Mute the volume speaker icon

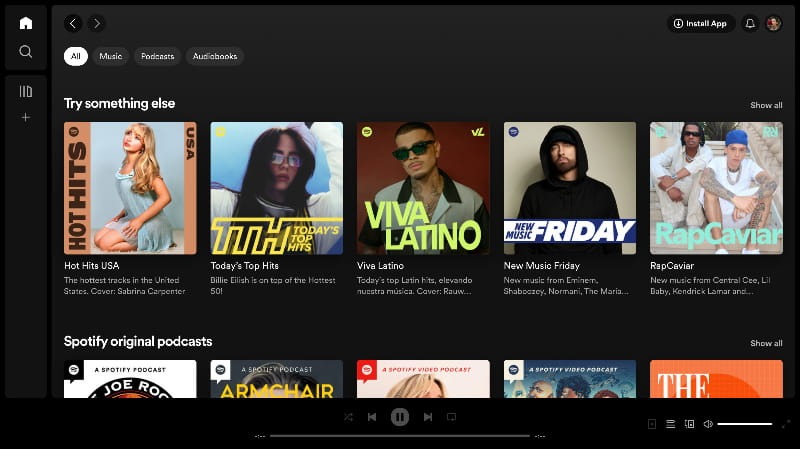[708, 424]
